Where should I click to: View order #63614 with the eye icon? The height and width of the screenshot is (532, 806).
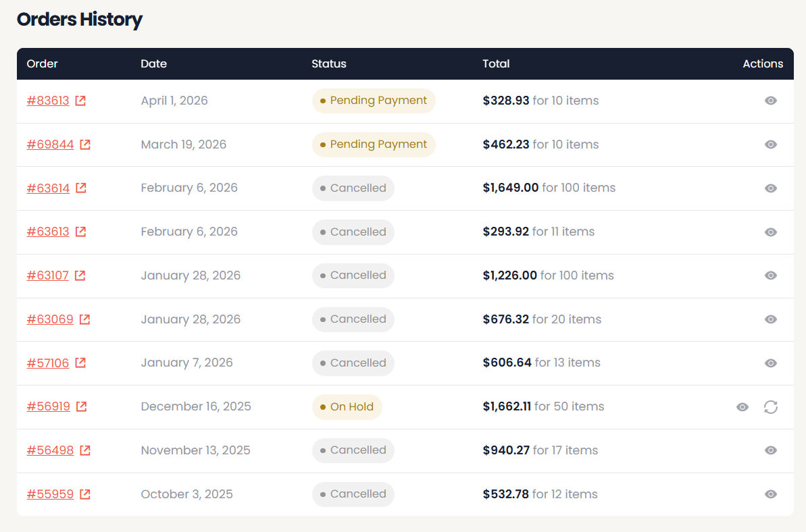click(771, 188)
